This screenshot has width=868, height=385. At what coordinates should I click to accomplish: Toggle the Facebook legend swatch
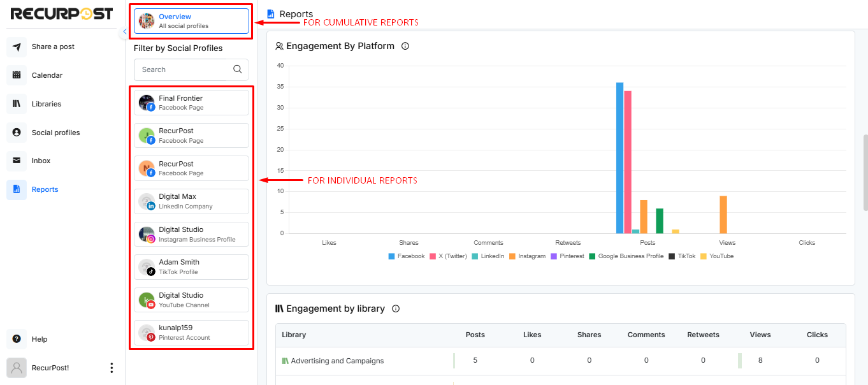[392, 256]
